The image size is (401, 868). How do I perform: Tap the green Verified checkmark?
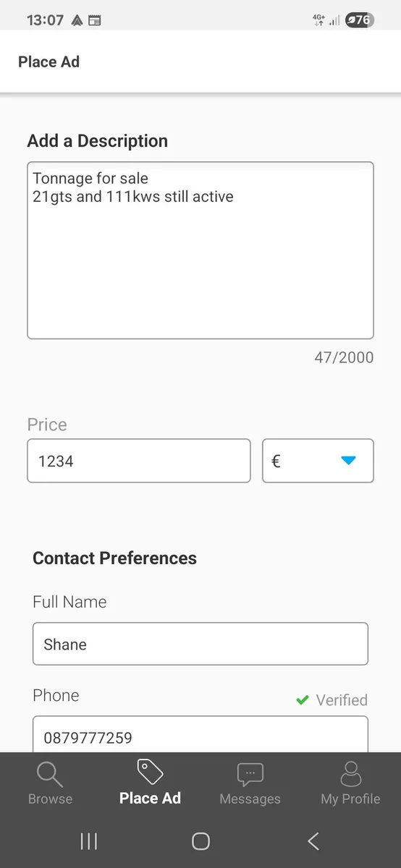click(x=303, y=699)
